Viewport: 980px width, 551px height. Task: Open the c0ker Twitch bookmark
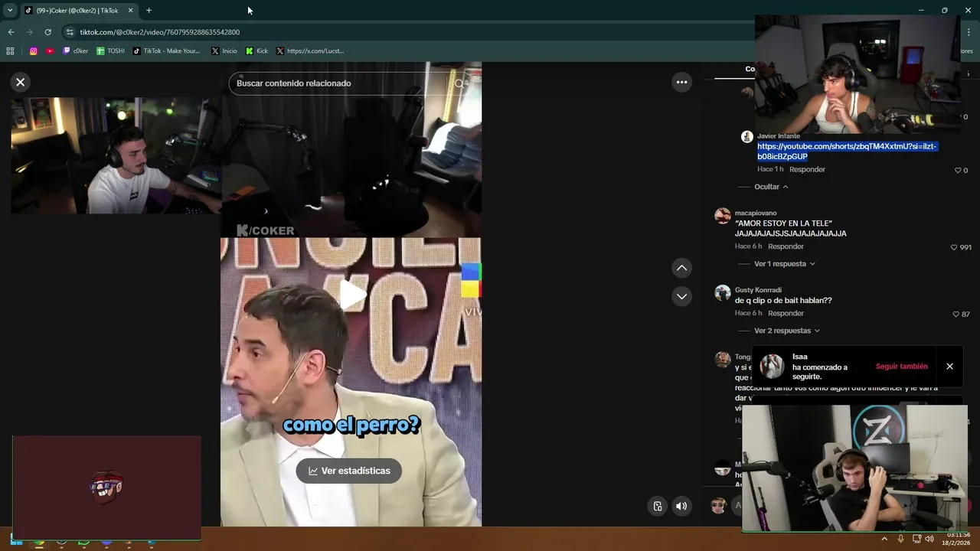(x=75, y=51)
